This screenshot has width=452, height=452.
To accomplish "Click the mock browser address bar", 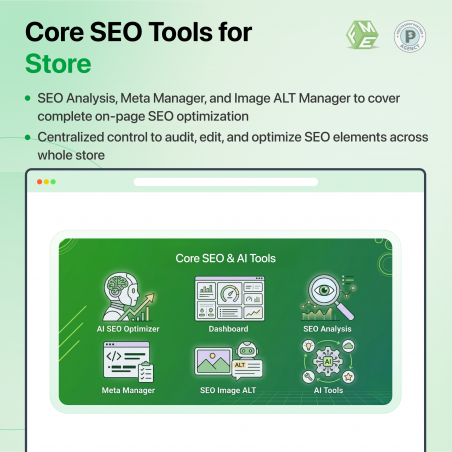I will coord(226,182).
